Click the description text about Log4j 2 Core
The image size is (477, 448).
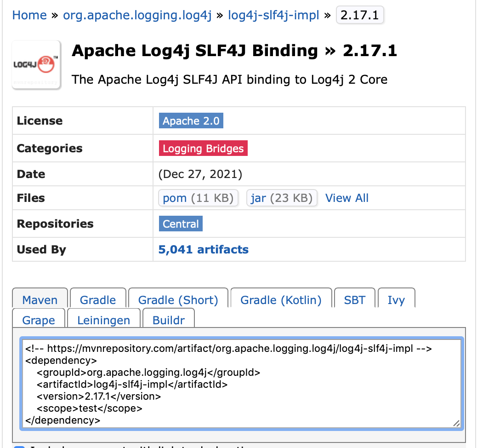(229, 80)
